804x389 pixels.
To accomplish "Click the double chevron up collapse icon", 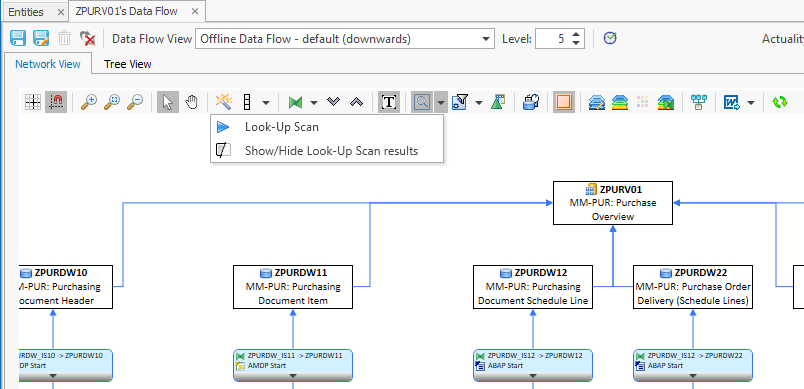I will click(356, 102).
